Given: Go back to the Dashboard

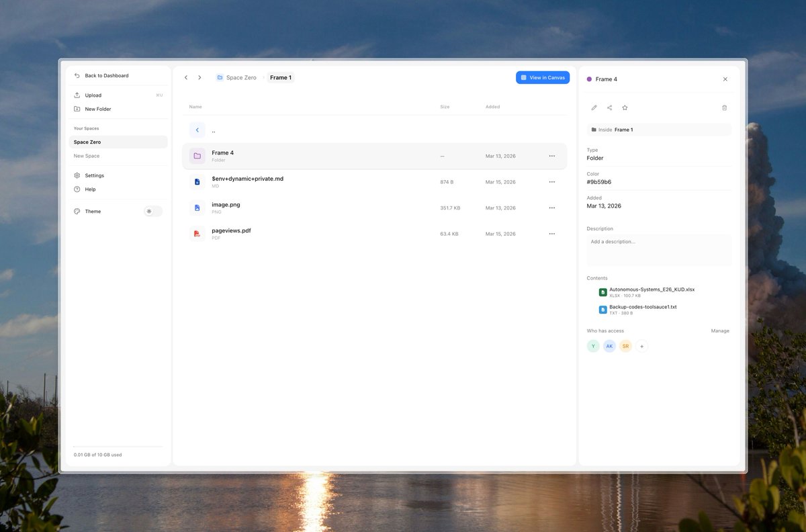Looking at the screenshot, I should point(101,76).
